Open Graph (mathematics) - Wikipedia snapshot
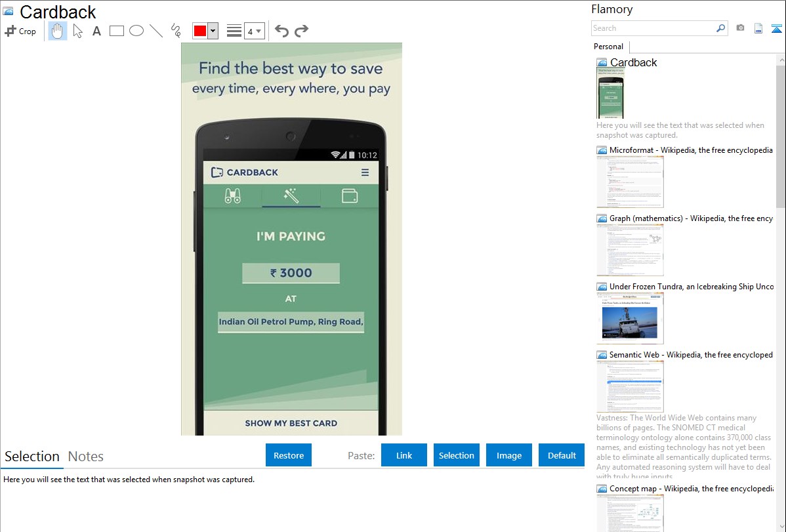Image resolution: width=786 pixels, height=532 pixels. (691, 218)
